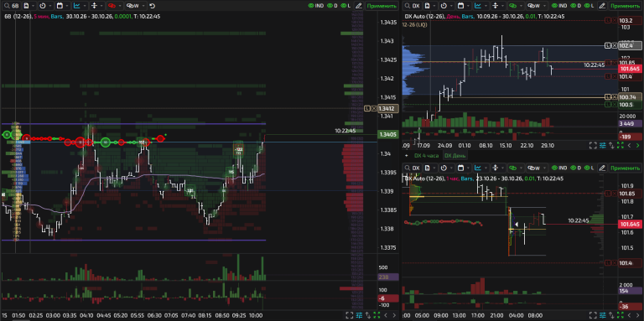
Task: Select the pencil drawing tool in 6B chart
Action: coord(359,6)
